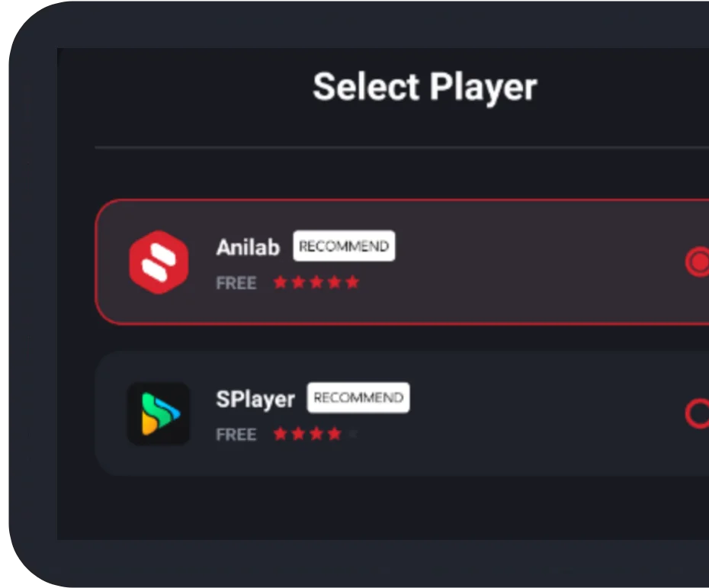Select the SPlayer radio button

(x=697, y=413)
